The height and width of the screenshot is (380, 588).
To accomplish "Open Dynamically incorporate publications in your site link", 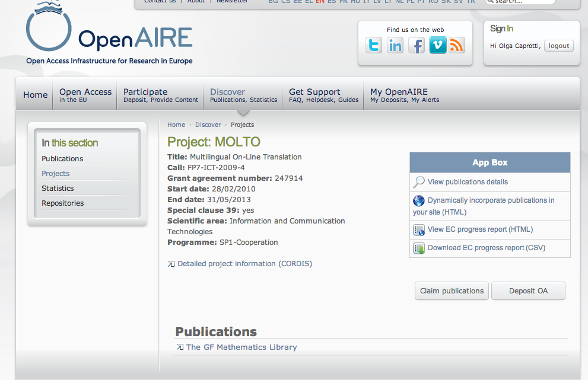I will pos(484,206).
